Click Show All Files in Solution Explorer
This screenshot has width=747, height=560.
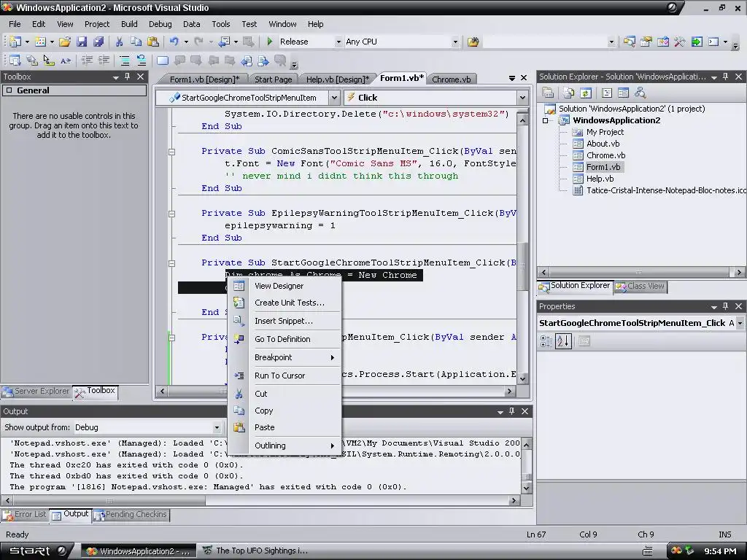coord(569,93)
